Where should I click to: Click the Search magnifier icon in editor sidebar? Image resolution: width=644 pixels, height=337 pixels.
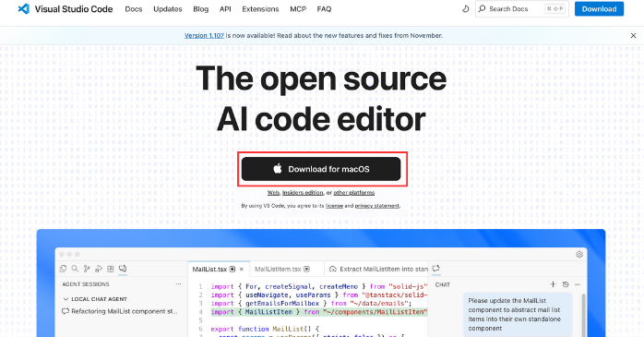coord(75,269)
